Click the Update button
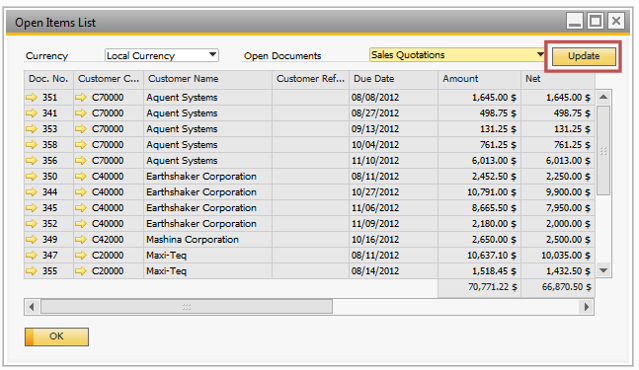This screenshot has width=639, height=370. click(x=584, y=56)
